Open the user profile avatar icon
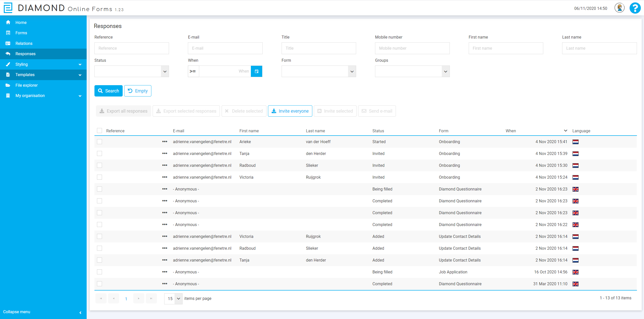Viewport: 644px width, 319px height. pyautogui.click(x=619, y=8)
